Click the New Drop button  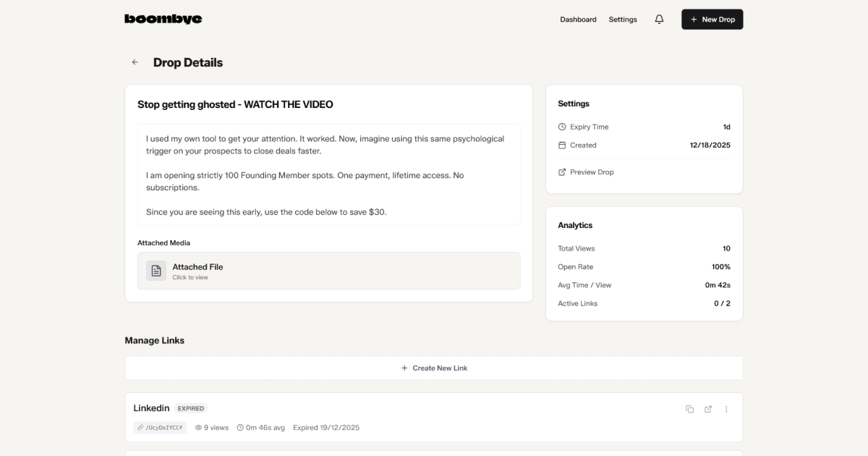point(712,19)
